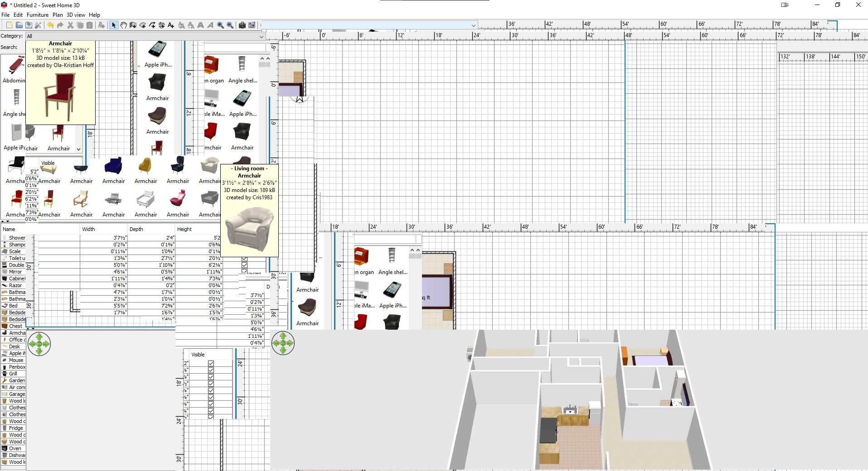868x471 pixels.
Task: Undo the last action
Action: click(50, 25)
